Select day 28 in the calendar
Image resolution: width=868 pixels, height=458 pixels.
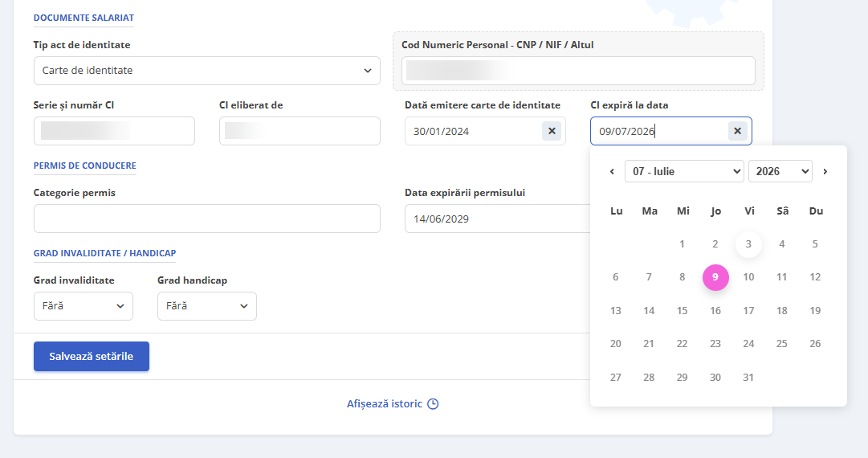click(649, 377)
